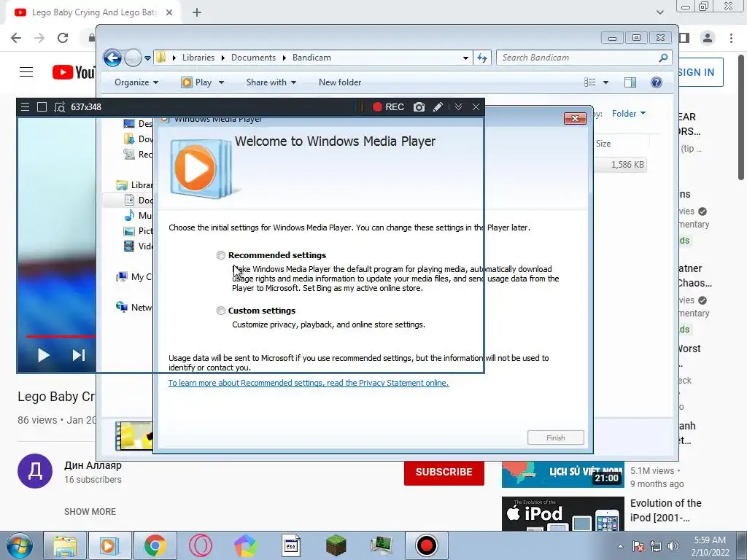
Task: Open the Organize menu in Explorer
Action: click(136, 82)
